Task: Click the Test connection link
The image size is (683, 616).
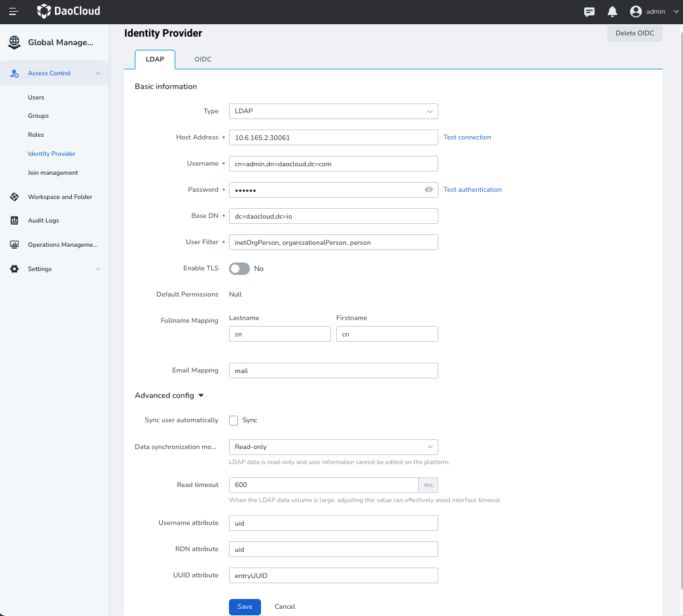Action: coord(467,137)
